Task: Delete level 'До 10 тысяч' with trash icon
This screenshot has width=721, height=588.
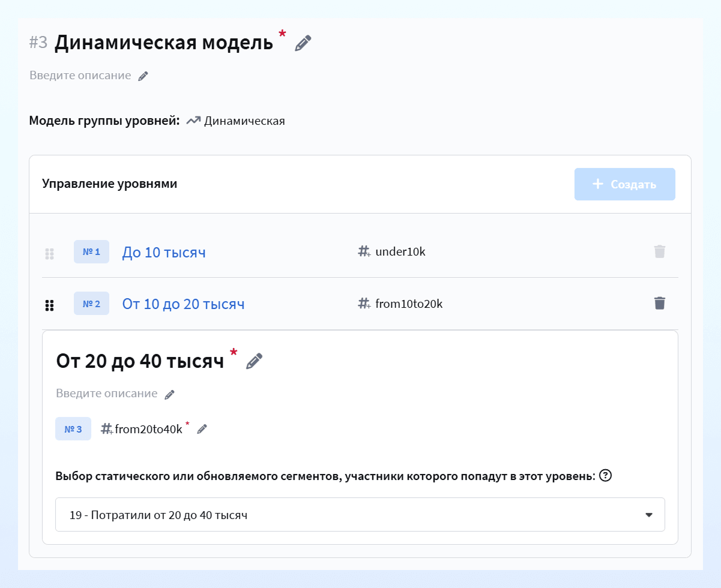Action: coord(660,251)
